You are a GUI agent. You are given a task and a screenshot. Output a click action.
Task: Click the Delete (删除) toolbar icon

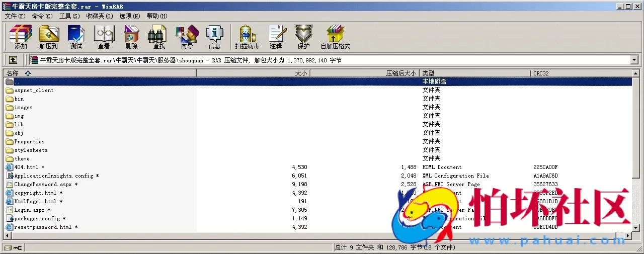click(131, 37)
